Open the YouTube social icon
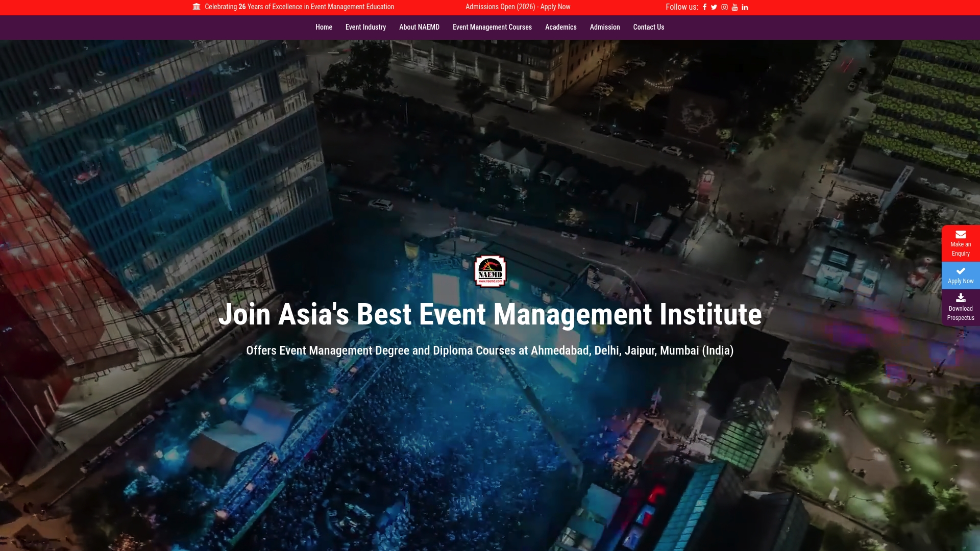Screen dimensions: 980x551 tap(734, 7)
